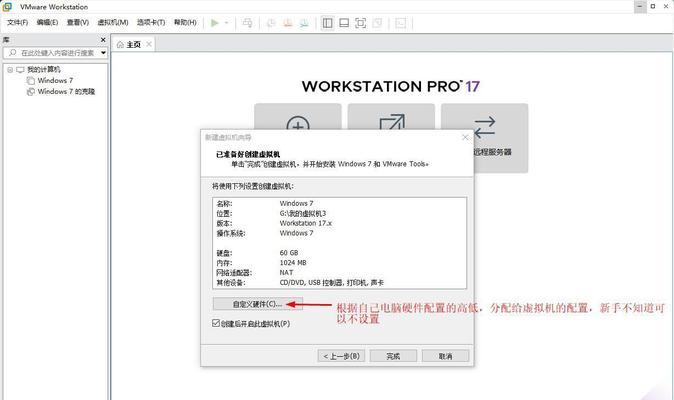Click the thumbnail bar view icon

click(344, 23)
